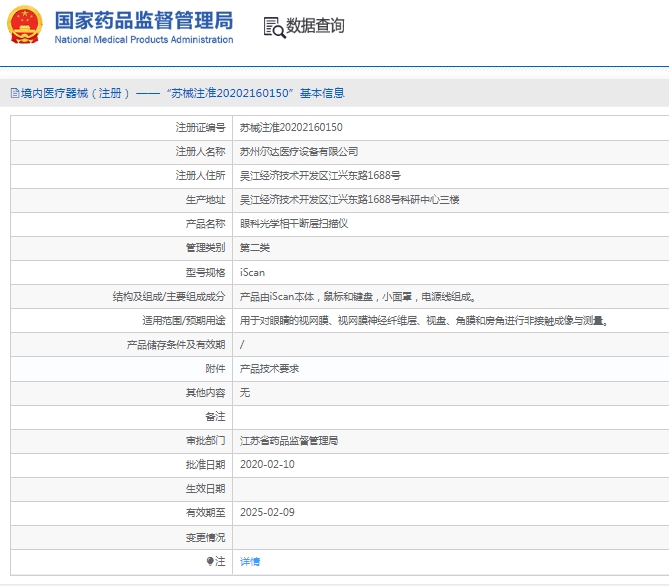Click the 其他内容 label
The height and width of the screenshot is (586, 669).
[205, 392]
